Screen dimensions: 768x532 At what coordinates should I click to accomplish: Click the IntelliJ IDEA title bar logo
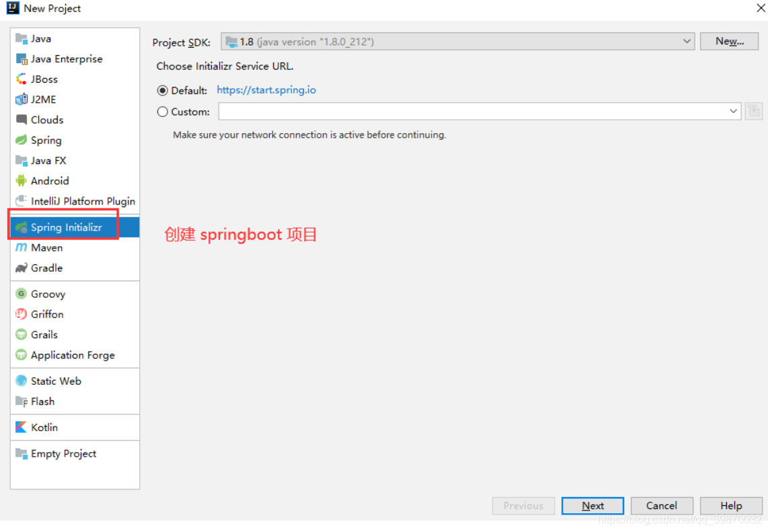point(13,8)
